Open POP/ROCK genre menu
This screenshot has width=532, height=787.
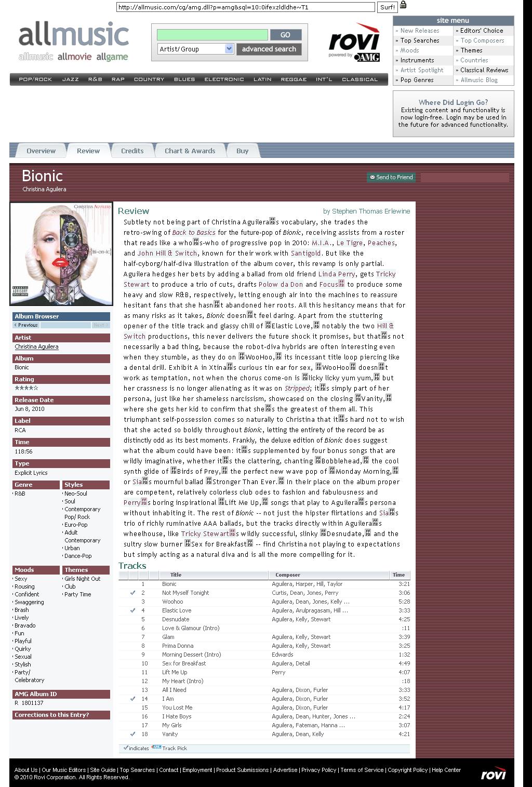(x=35, y=79)
